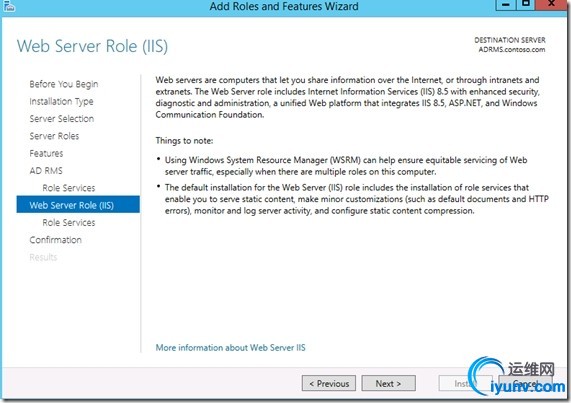Click the ADRMS.contoso.com destination server text
The height and width of the screenshot is (403, 571).
click(x=512, y=50)
